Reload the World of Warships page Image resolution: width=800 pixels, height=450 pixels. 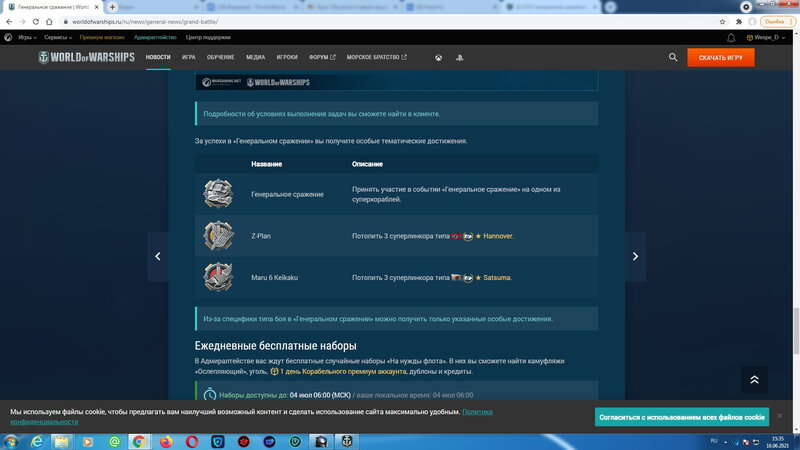[36, 21]
